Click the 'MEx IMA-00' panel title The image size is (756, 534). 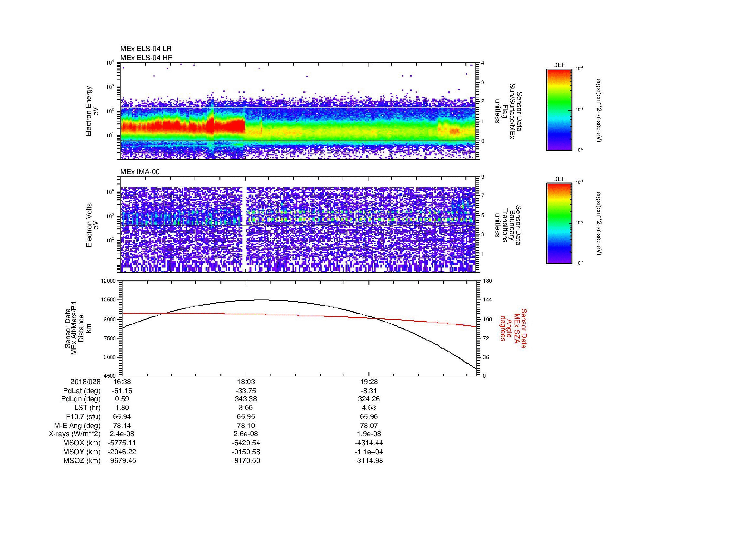(x=140, y=172)
